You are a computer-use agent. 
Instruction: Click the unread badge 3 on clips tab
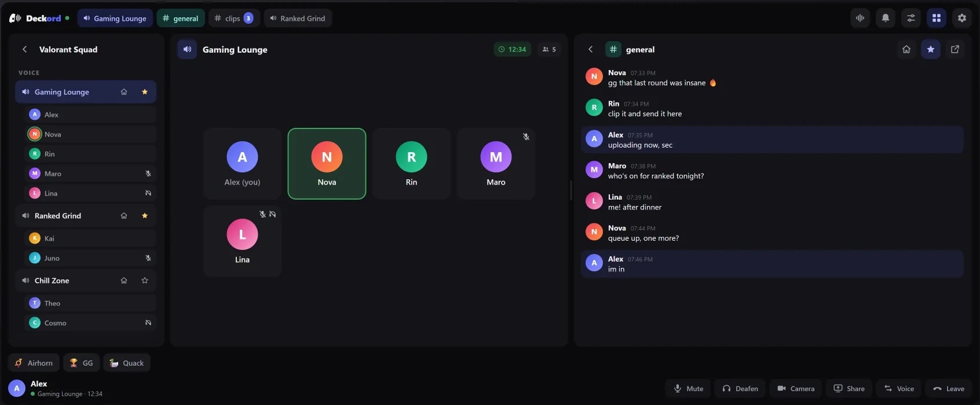(248, 18)
